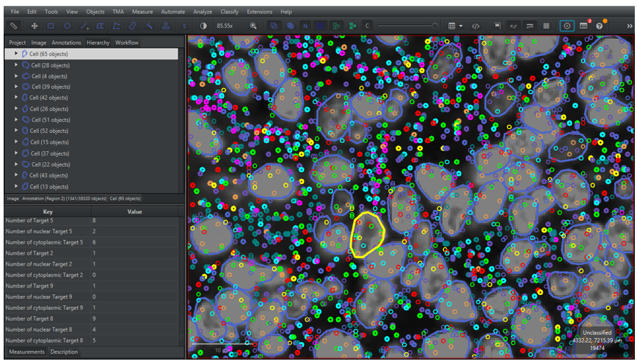
Task: Open the Description tab at bottom
Action: tap(64, 352)
